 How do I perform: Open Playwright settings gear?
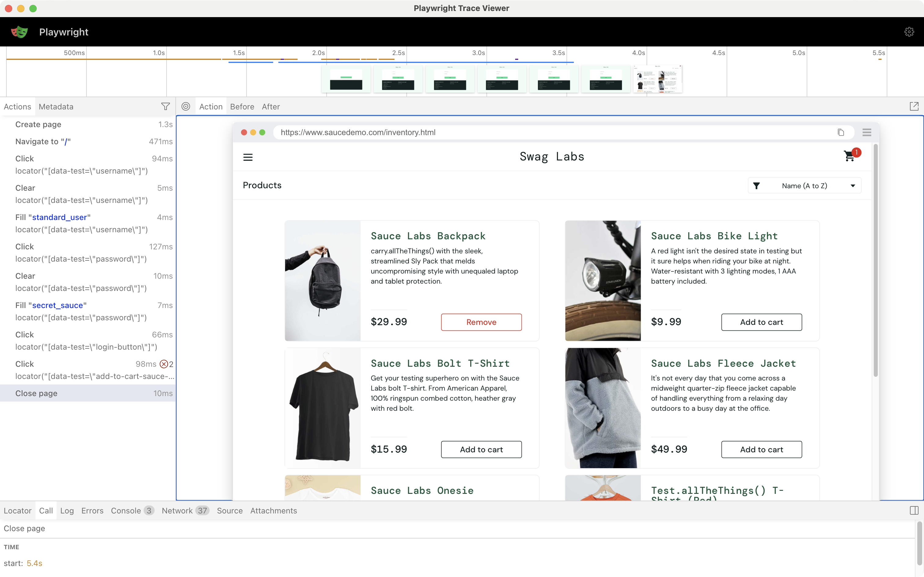click(x=909, y=32)
